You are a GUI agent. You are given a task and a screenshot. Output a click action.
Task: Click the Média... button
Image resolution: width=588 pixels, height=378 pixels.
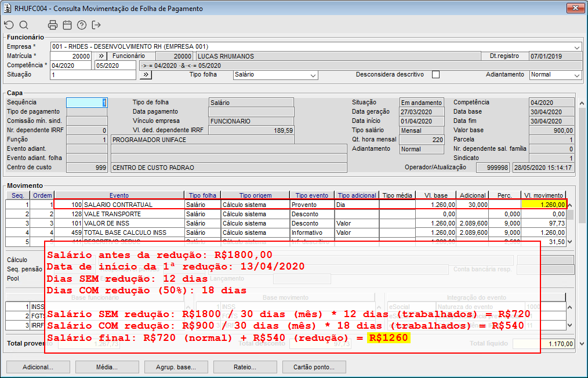tap(107, 367)
